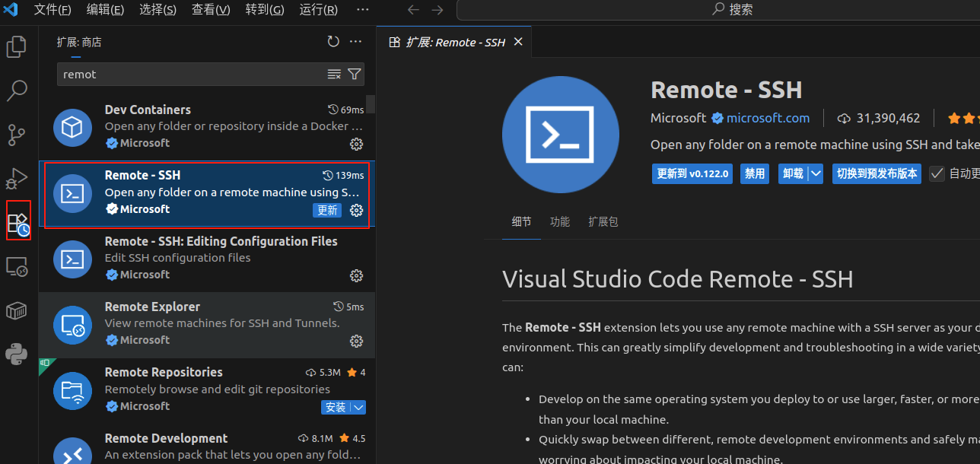
Task: Open the uninstall dropdown arrow
Action: coord(816,173)
